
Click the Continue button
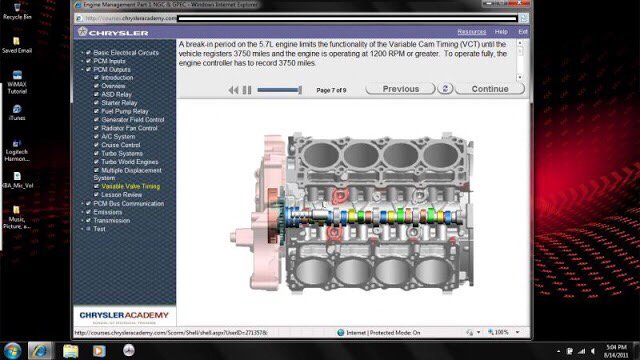490,89
